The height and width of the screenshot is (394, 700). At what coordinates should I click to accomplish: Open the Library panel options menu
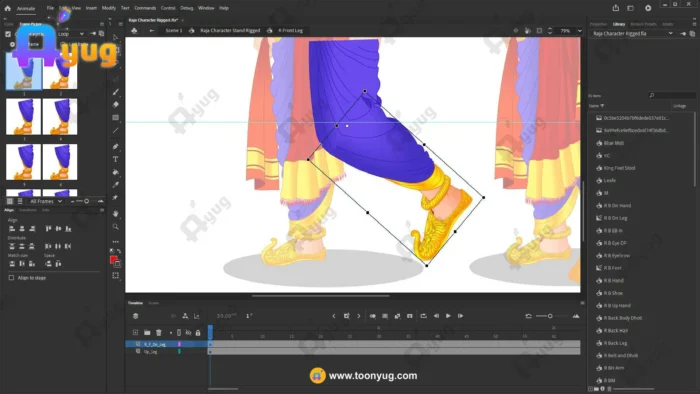pos(694,24)
